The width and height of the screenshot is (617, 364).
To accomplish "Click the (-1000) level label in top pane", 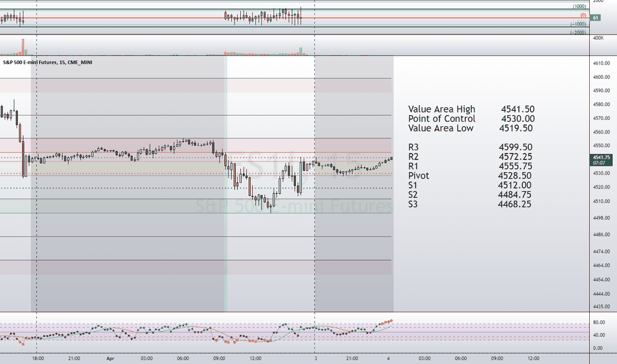I will click(579, 24).
